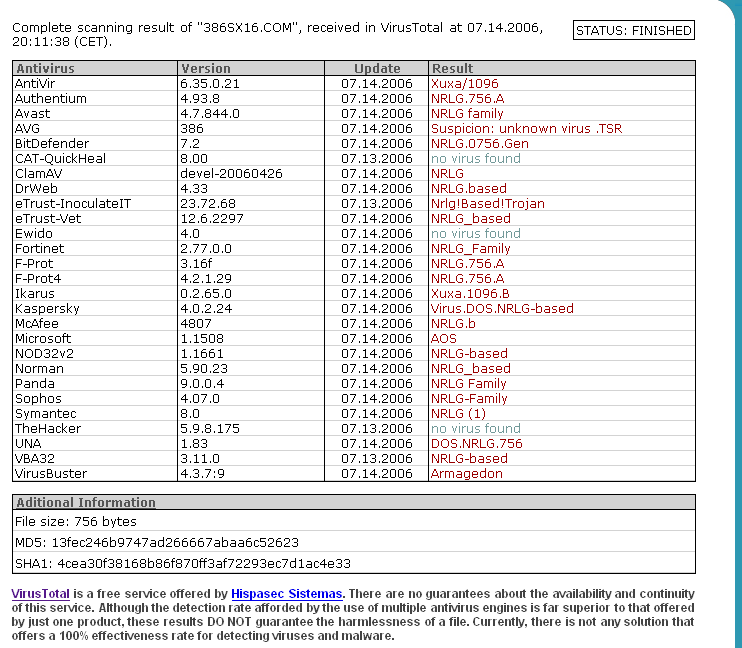Open the VirusTotal link
This screenshot has width=742, height=648.
click(41, 594)
